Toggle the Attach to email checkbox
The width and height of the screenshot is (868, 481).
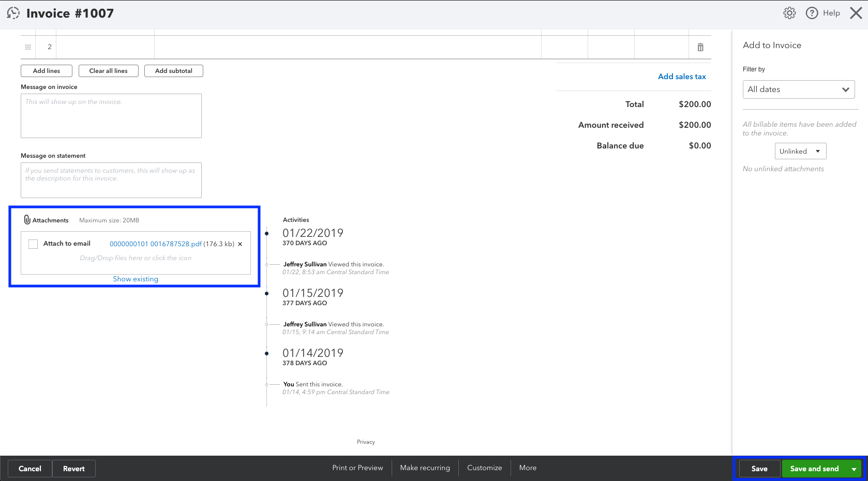click(x=33, y=244)
